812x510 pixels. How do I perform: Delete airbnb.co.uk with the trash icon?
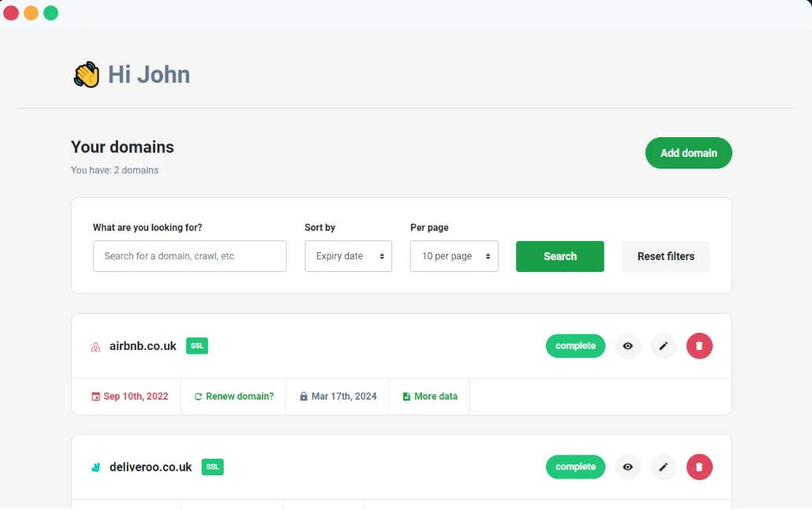pos(699,346)
